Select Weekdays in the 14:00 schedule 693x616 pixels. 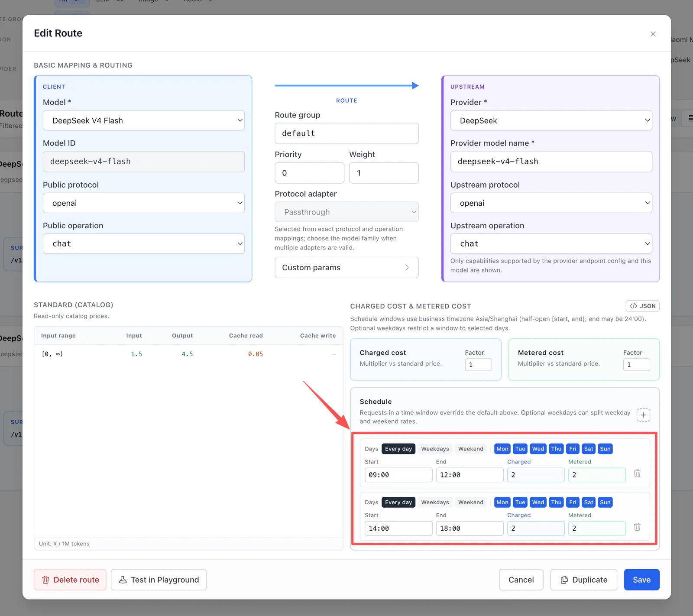tap(435, 502)
